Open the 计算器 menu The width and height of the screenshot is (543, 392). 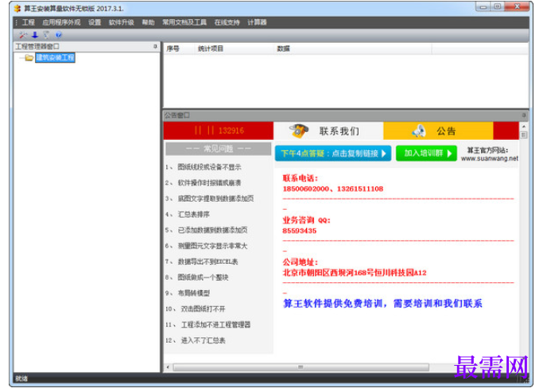tap(257, 22)
